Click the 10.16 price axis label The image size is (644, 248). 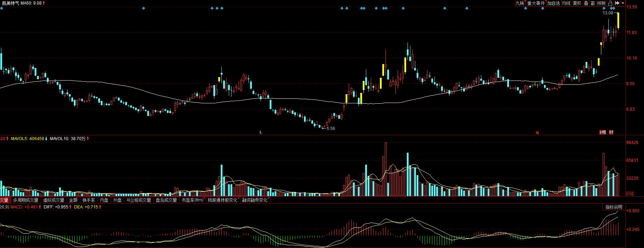point(632,58)
